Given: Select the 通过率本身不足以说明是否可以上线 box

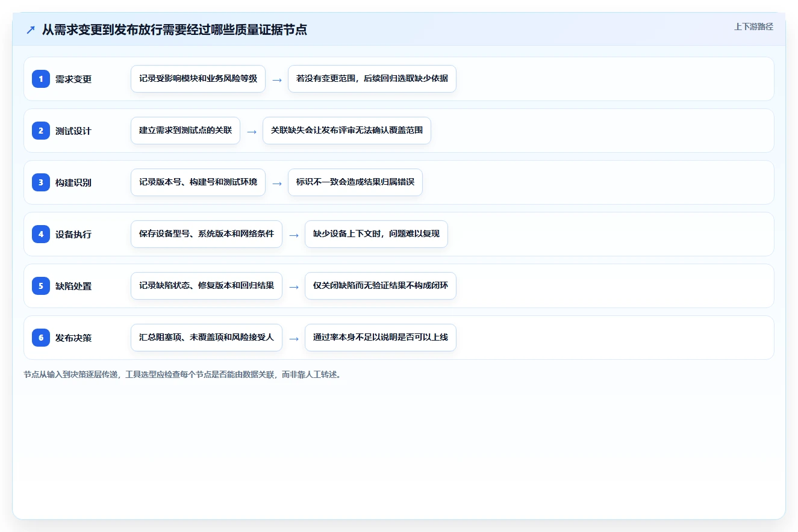Looking at the screenshot, I should (x=381, y=338).
